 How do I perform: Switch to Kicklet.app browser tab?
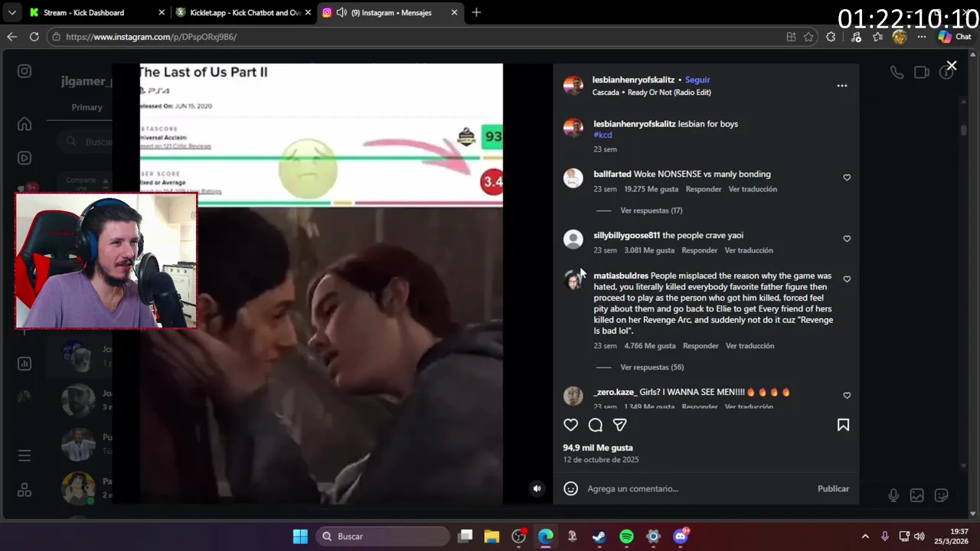pyautogui.click(x=243, y=12)
